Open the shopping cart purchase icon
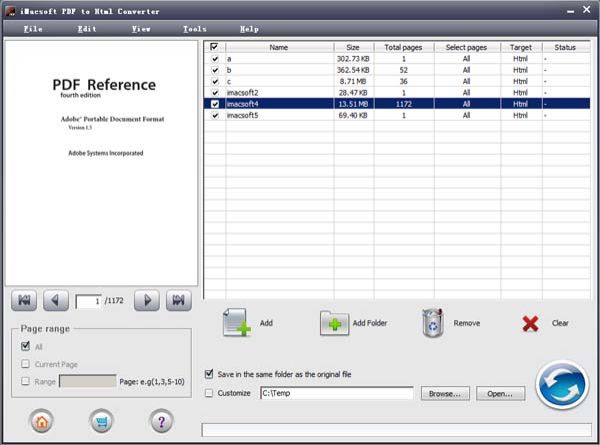The width and height of the screenshot is (600, 445). [101, 421]
